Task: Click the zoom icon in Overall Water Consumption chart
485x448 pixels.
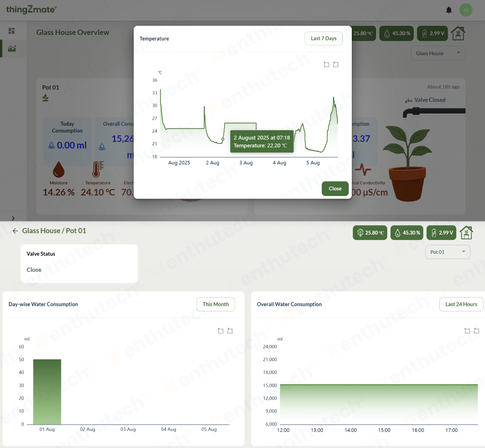Action: pyautogui.click(x=467, y=331)
